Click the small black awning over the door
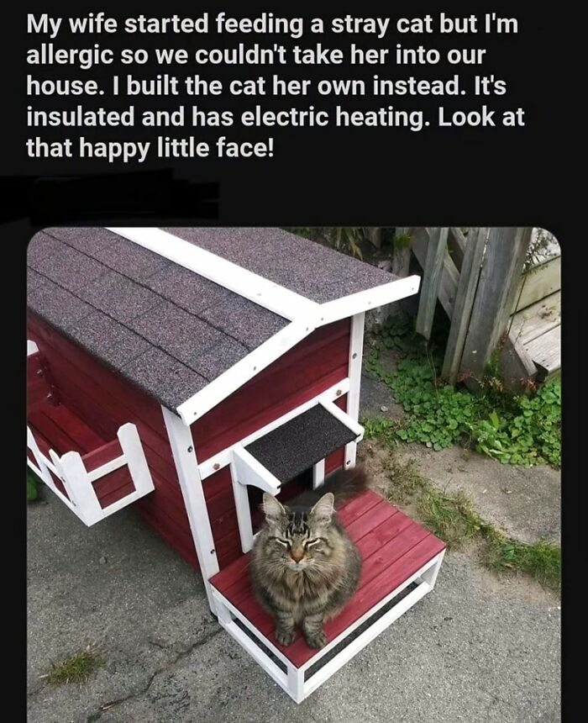 pos(302,441)
